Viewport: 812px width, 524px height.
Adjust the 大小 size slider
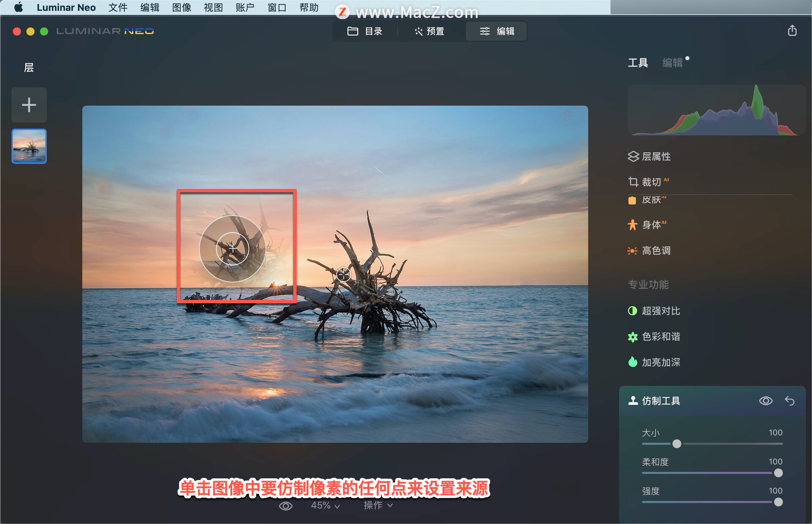click(677, 444)
